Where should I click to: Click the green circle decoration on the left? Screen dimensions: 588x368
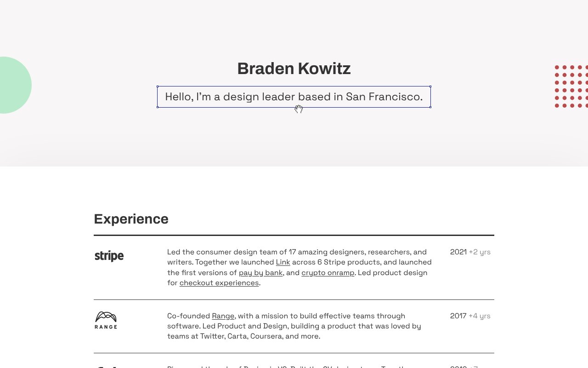coord(11,85)
